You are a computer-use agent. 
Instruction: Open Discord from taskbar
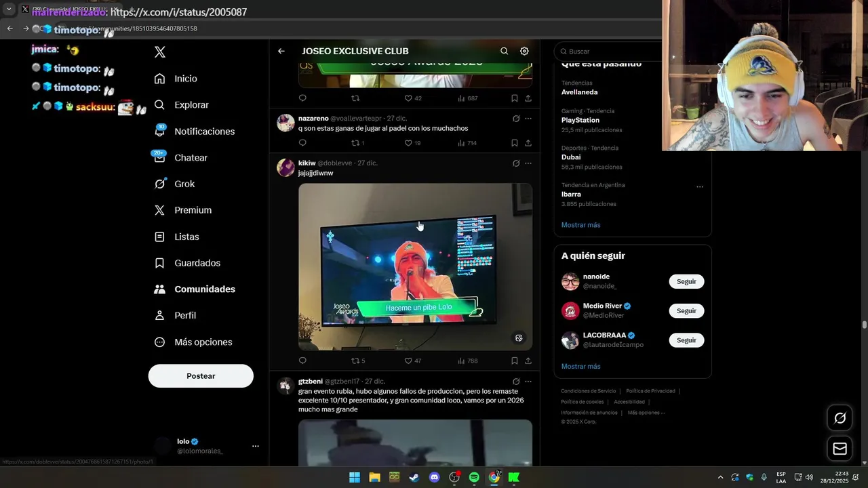tap(434, 477)
